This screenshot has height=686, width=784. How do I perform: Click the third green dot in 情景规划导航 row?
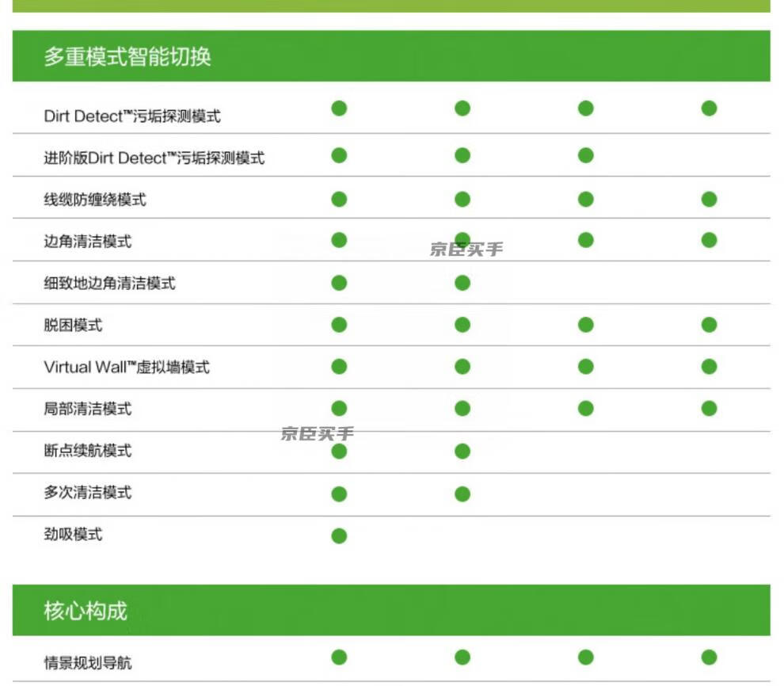pyautogui.click(x=585, y=657)
